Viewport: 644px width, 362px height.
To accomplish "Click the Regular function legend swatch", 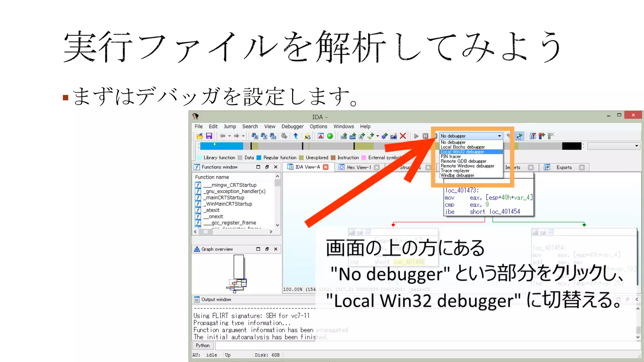I will [x=259, y=158].
